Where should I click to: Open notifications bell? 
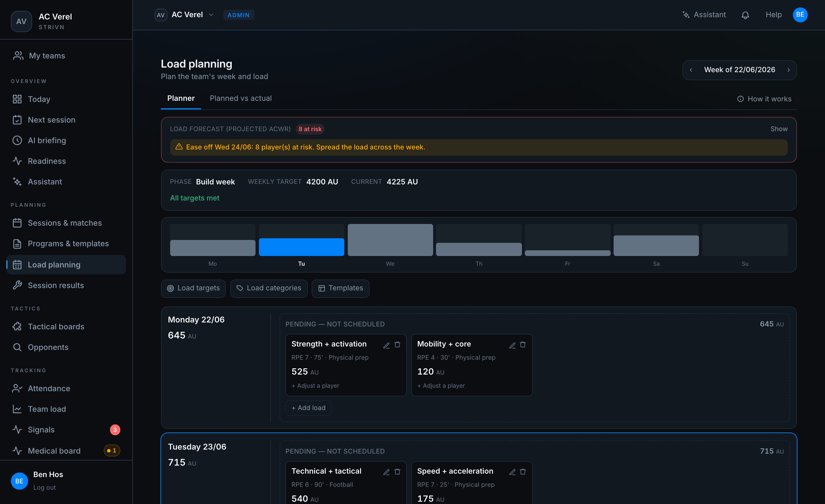pos(745,15)
